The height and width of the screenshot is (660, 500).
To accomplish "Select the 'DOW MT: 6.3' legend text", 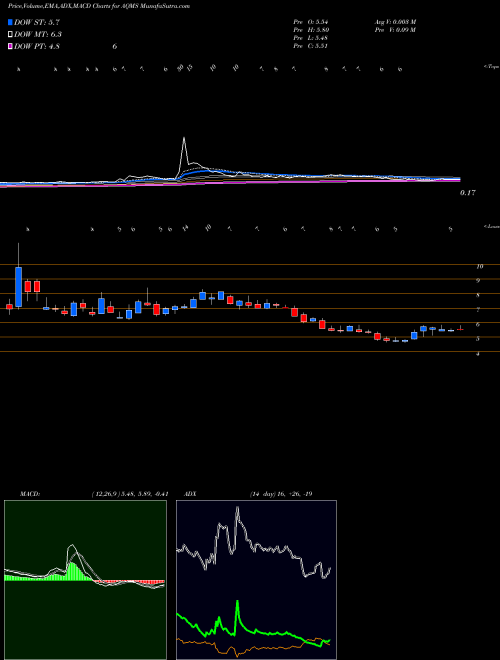I will [x=38, y=35].
